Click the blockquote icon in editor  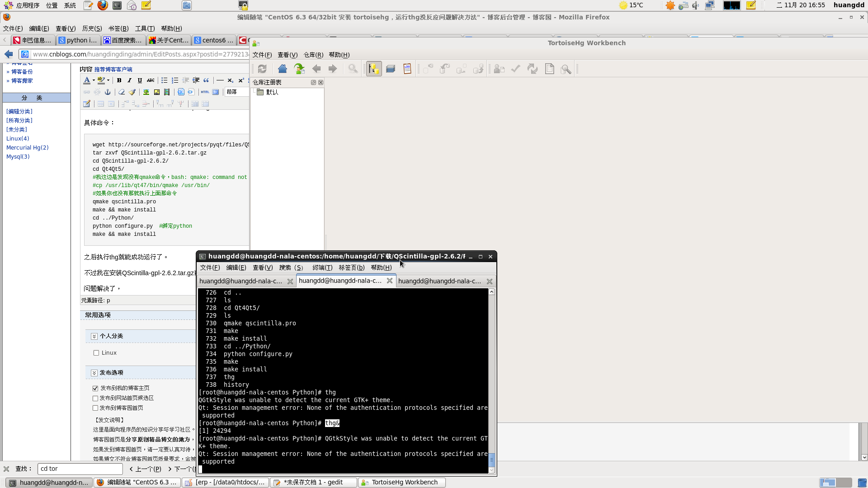(x=206, y=80)
